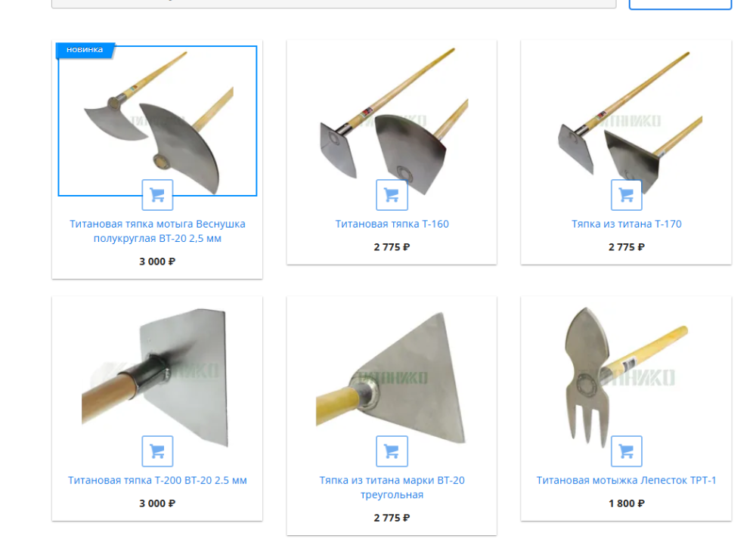Add Т-200 ВТ-20 тяпка to cart
The height and width of the screenshot is (551, 756).
157,451
